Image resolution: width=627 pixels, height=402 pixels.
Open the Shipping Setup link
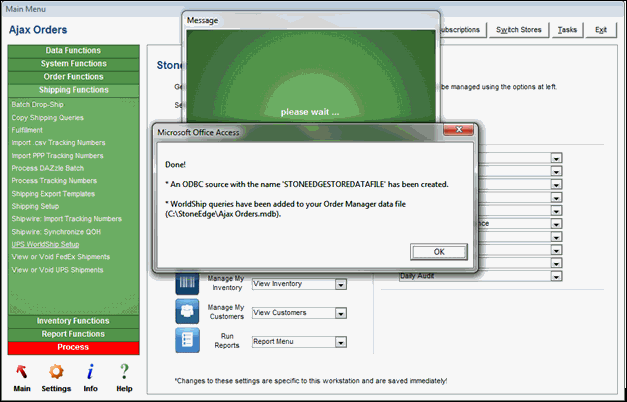35,206
